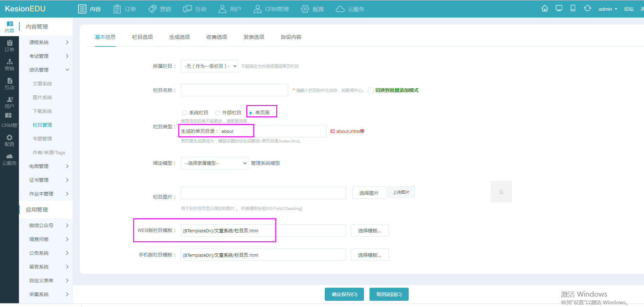
Task: Select the 系统栏目 radio button
Action: point(184,113)
